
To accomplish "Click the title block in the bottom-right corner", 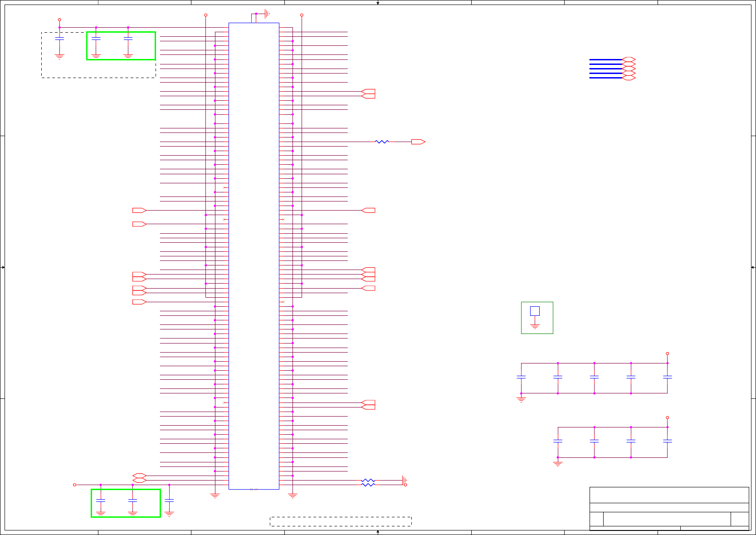I will tap(669, 509).
